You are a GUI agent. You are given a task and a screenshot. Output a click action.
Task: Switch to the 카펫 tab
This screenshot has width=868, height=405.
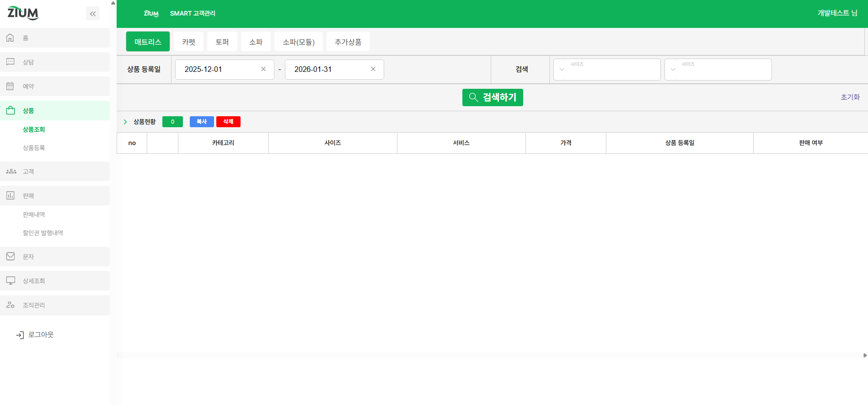[x=188, y=42]
